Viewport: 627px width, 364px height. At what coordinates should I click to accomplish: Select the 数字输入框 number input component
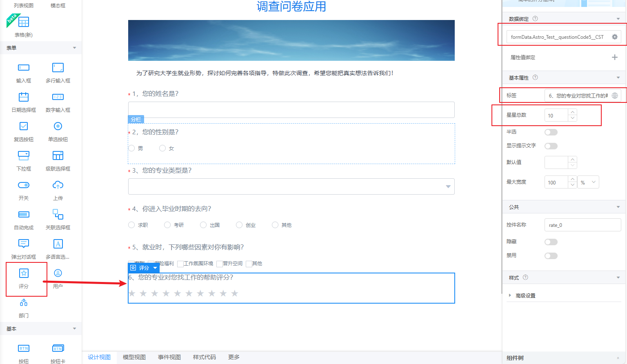pos(58,97)
